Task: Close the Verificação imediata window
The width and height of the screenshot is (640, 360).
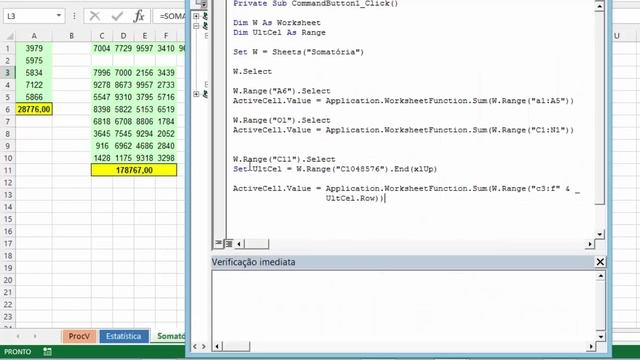Action: [x=600, y=262]
